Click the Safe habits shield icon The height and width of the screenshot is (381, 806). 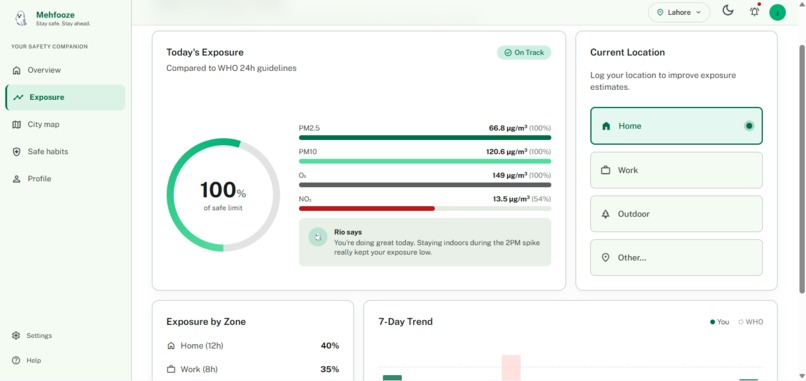pyautogui.click(x=16, y=152)
